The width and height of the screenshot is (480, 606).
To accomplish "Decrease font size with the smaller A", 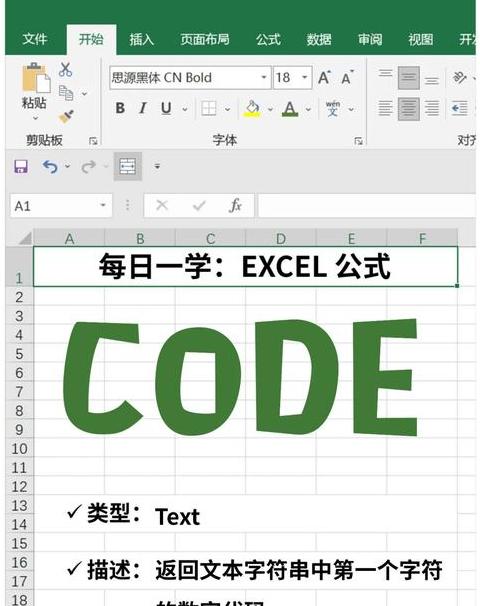I will [347, 78].
